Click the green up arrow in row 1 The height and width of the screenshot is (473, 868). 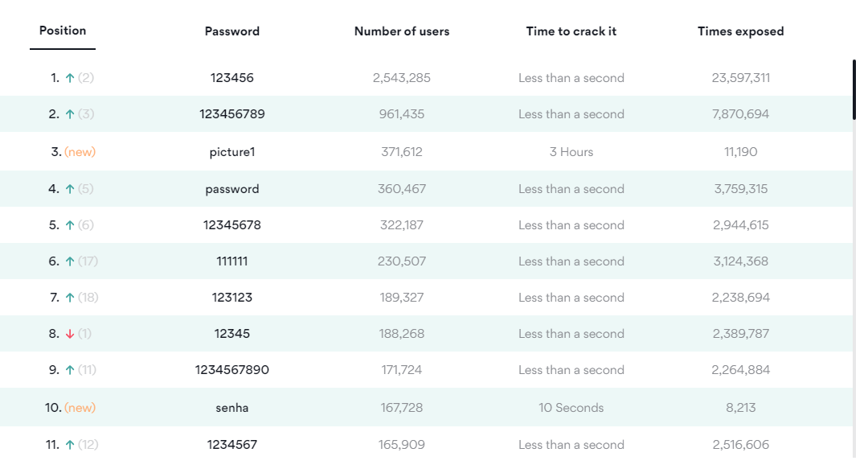point(70,78)
